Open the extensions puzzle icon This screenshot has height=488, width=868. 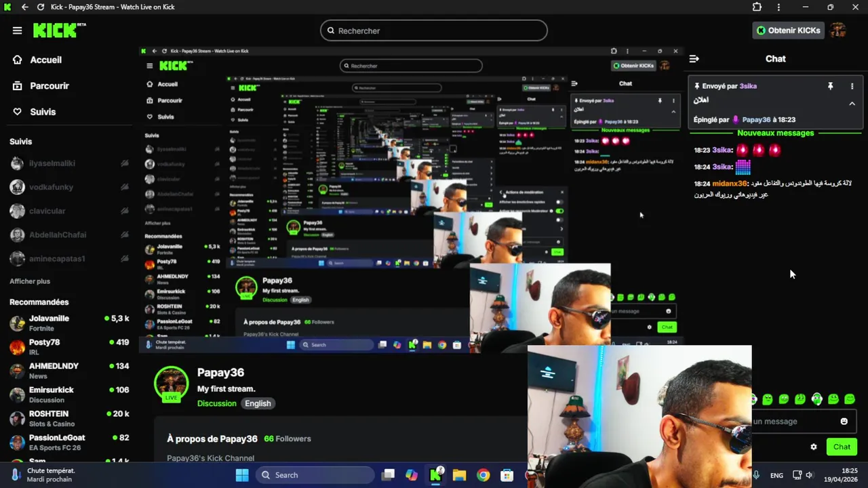pos(757,7)
